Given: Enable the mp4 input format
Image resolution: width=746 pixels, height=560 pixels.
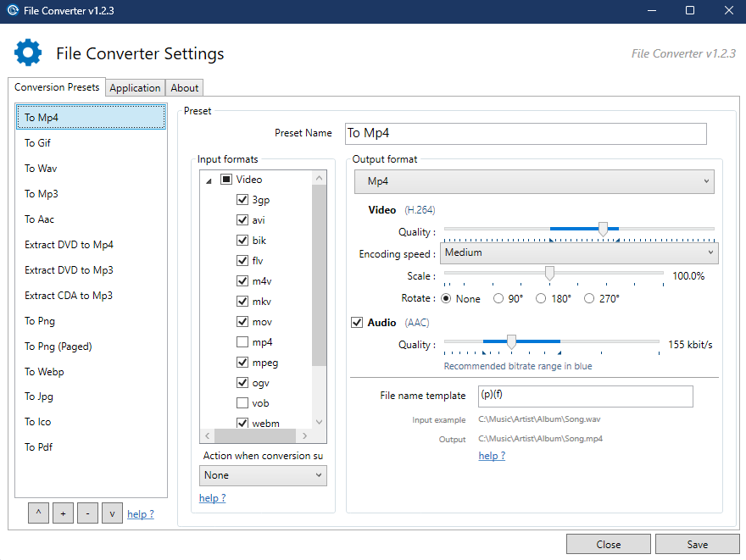Looking at the screenshot, I should [242, 341].
